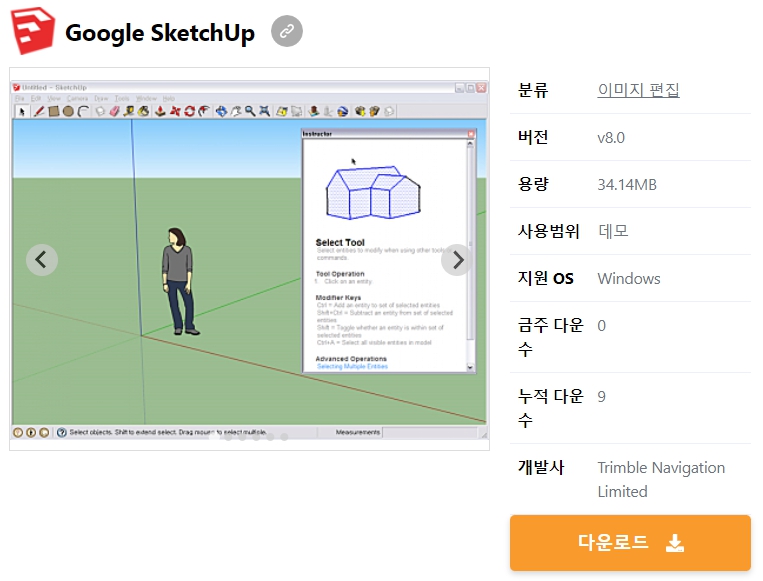Select the Zoom magnifier tool
The image size is (763, 581).
(x=250, y=111)
